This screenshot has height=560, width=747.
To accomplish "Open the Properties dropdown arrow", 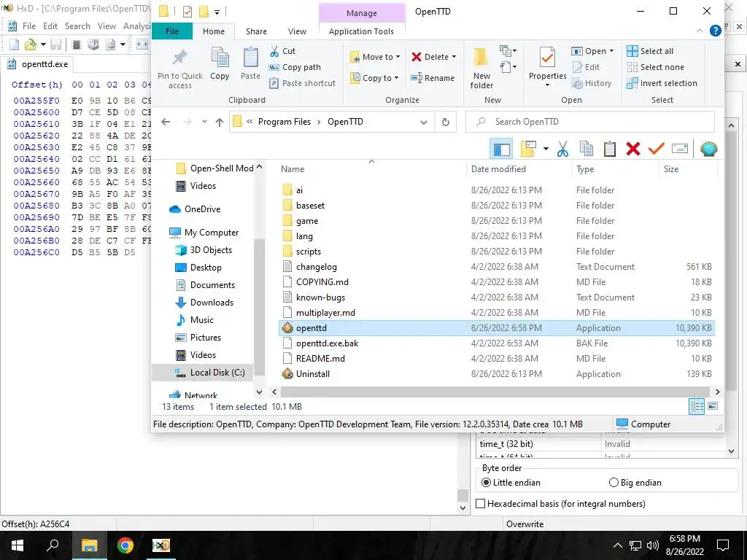I will point(547,85).
